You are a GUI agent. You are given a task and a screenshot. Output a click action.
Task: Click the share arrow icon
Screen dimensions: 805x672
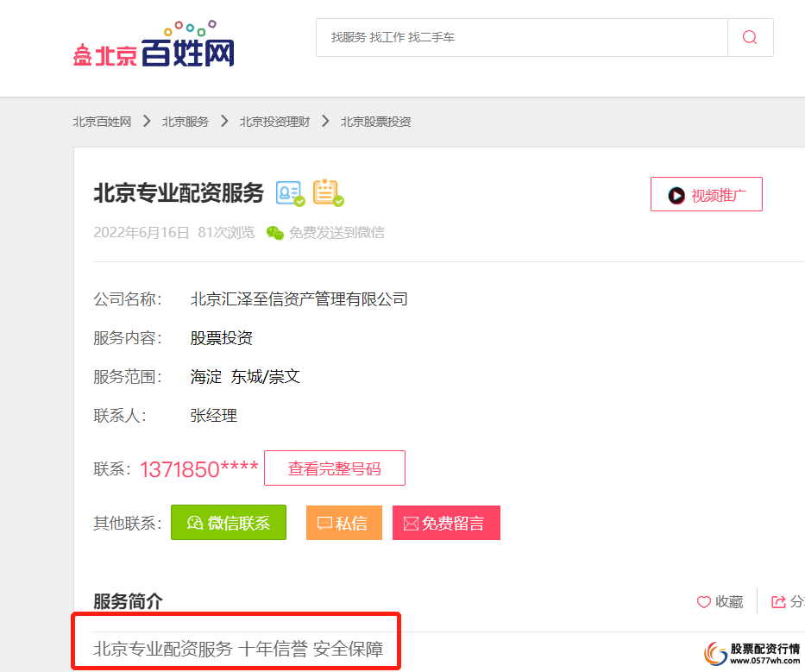click(x=779, y=602)
